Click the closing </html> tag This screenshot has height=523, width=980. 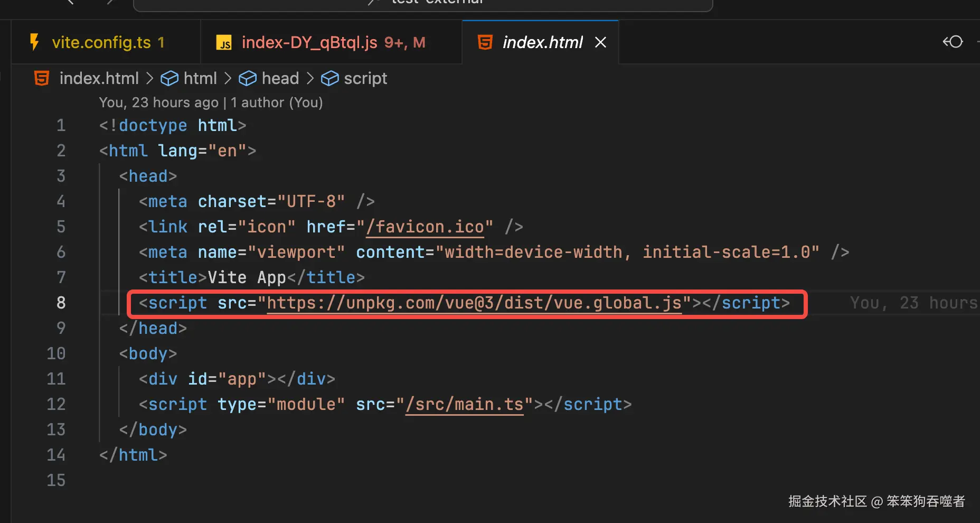(x=133, y=455)
